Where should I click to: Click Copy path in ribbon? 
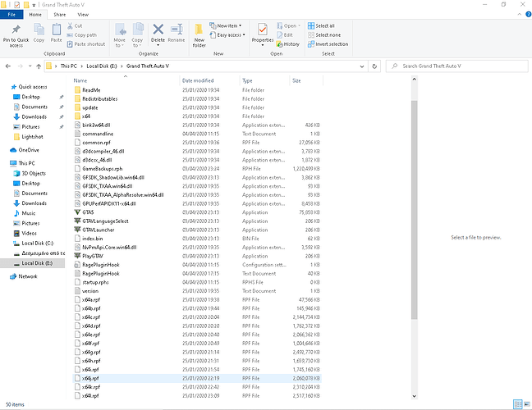click(82, 35)
